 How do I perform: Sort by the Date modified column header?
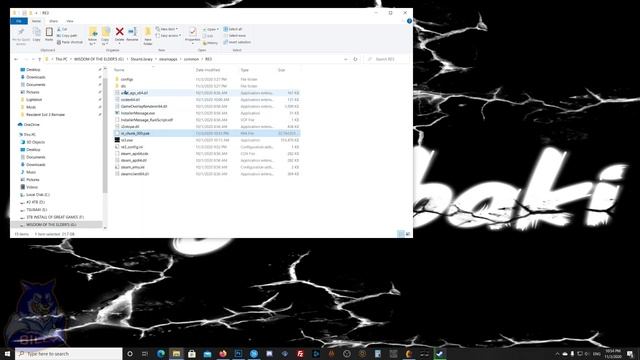[x=208, y=70]
